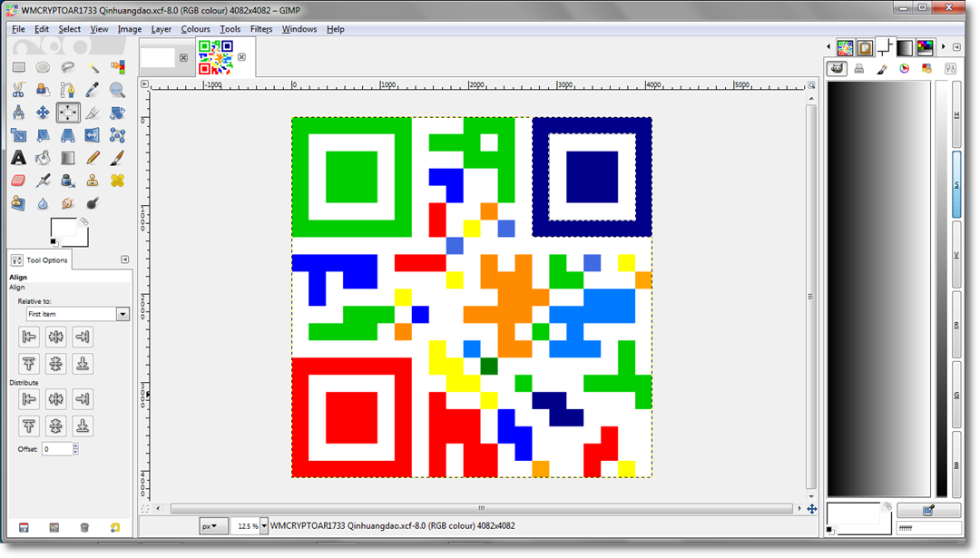
Task: Select the Clone stamp tool
Action: pos(93,181)
